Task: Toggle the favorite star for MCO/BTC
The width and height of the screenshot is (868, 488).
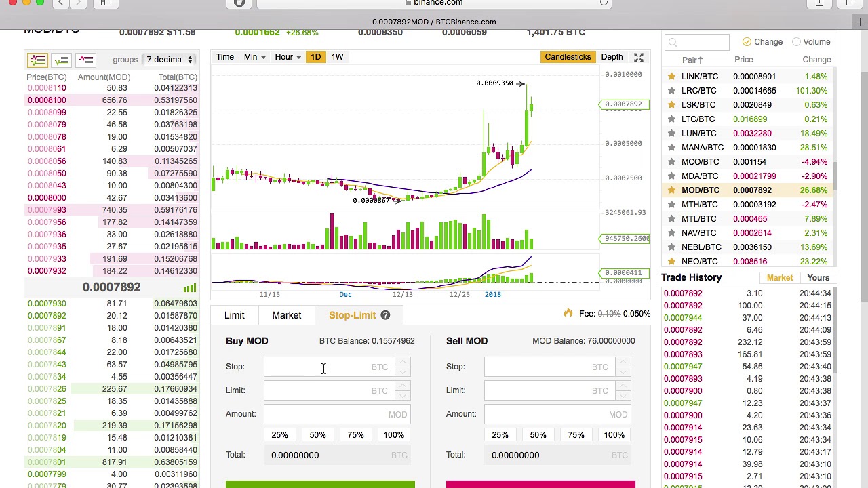Action: coord(671,162)
